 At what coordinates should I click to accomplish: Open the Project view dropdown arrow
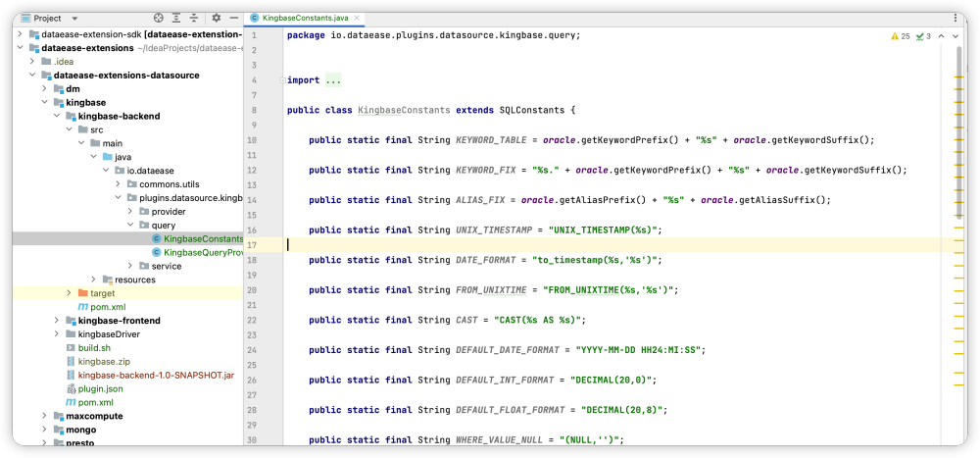click(75, 19)
